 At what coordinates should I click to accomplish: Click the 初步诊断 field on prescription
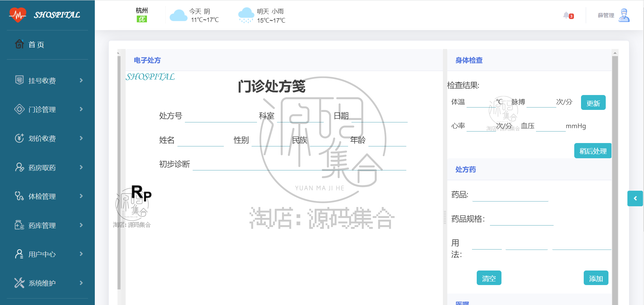299,164
